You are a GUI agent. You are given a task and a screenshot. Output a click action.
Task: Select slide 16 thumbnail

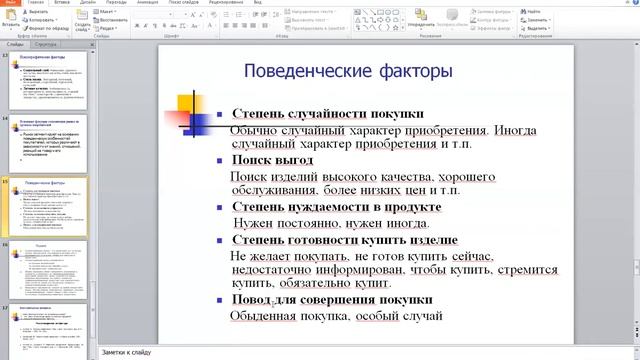(x=48, y=269)
